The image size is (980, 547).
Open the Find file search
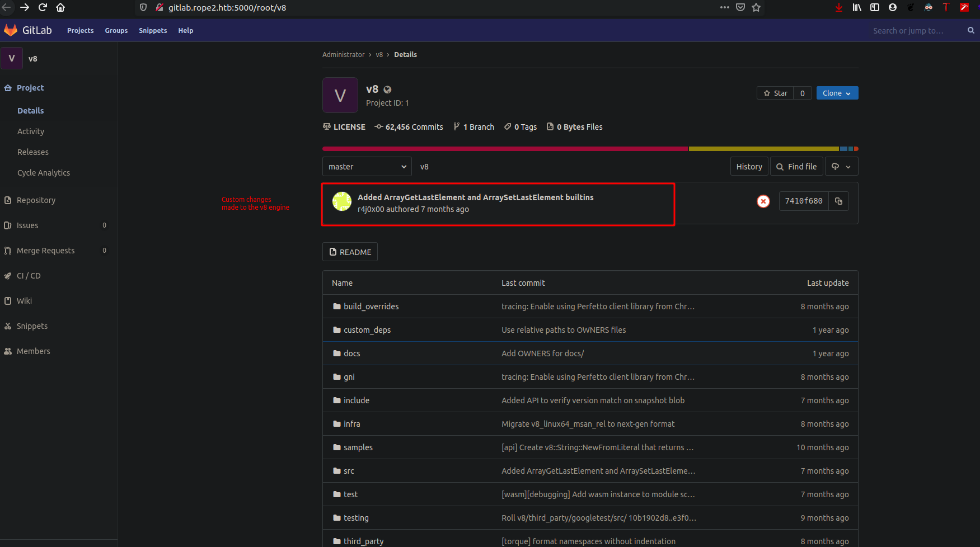pos(796,167)
